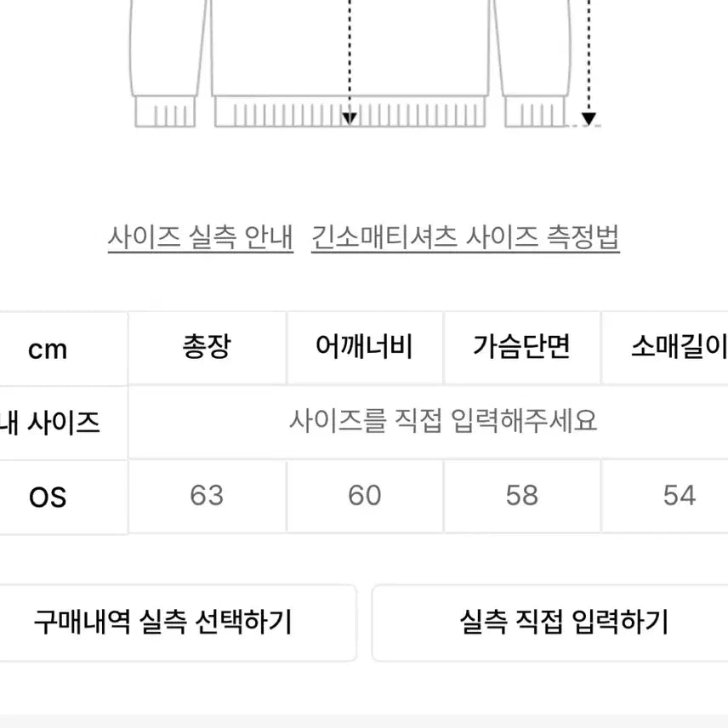Click the 58 chest width value
The image size is (728, 728).
[x=521, y=495]
